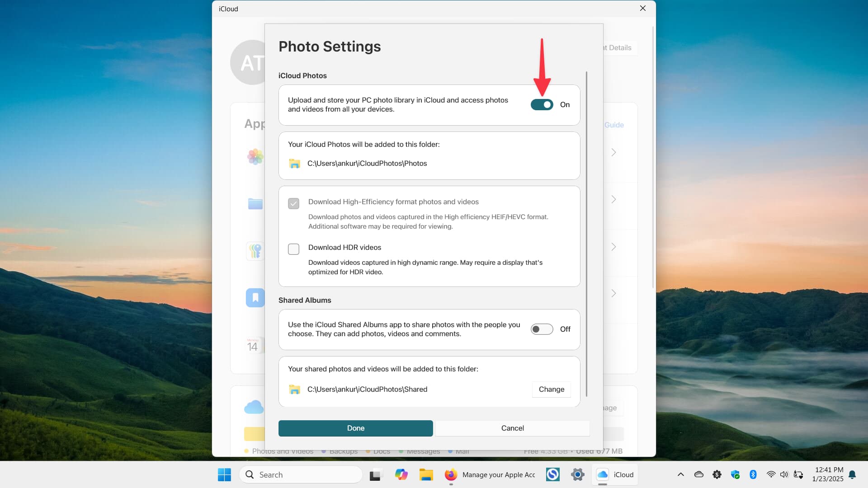Click the cloud tray icon

[x=698, y=474]
